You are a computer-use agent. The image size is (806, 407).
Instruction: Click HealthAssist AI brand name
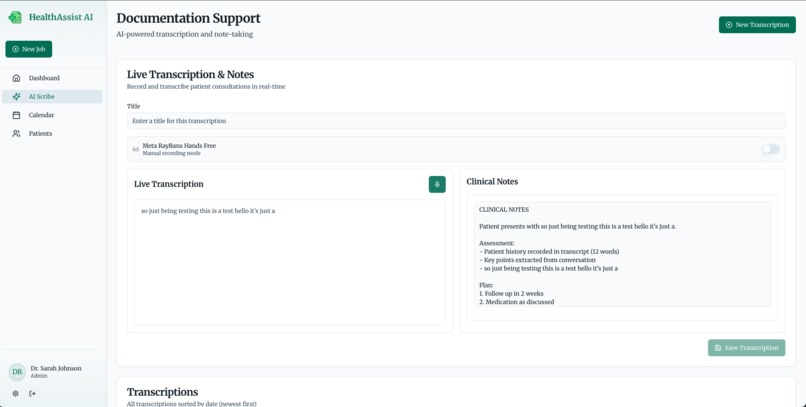point(61,17)
